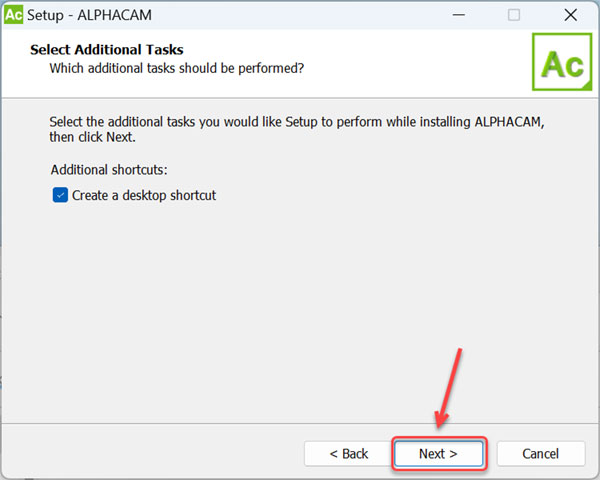Viewport: 600px width, 480px height.
Task: Click the large green Ac logo
Action: [562, 64]
